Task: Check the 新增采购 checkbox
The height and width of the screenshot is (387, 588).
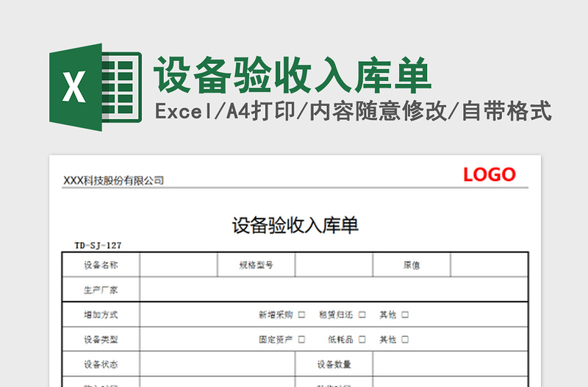Action: click(x=301, y=315)
